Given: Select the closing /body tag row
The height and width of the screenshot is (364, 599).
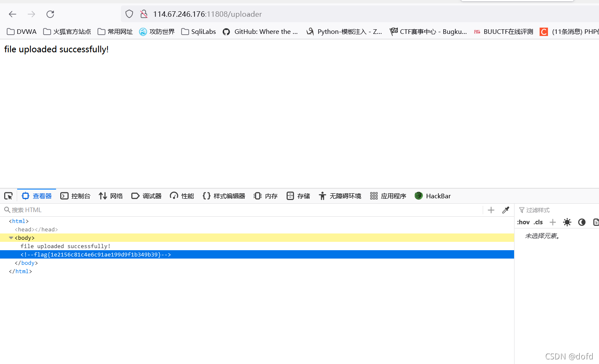Looking at the screenshot, I should 257,263.
